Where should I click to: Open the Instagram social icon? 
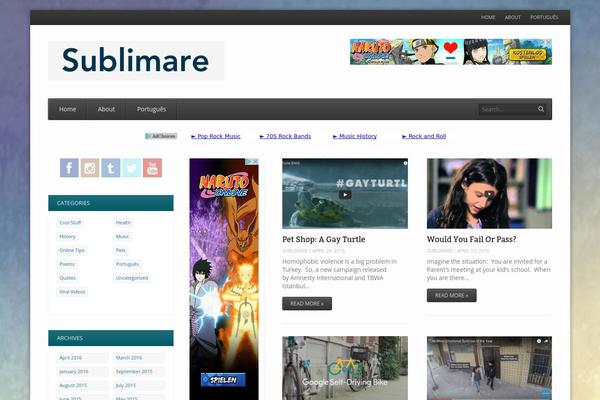90,168
